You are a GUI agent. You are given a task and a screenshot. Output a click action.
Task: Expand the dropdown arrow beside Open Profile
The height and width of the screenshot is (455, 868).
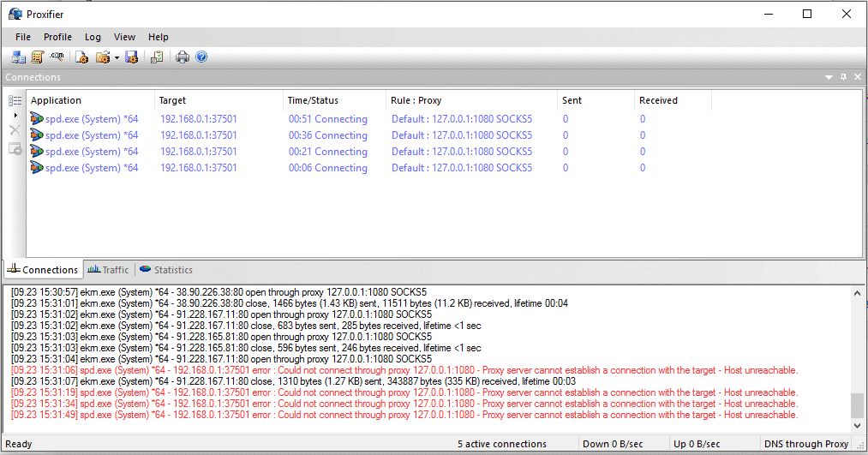coord(117,58)
